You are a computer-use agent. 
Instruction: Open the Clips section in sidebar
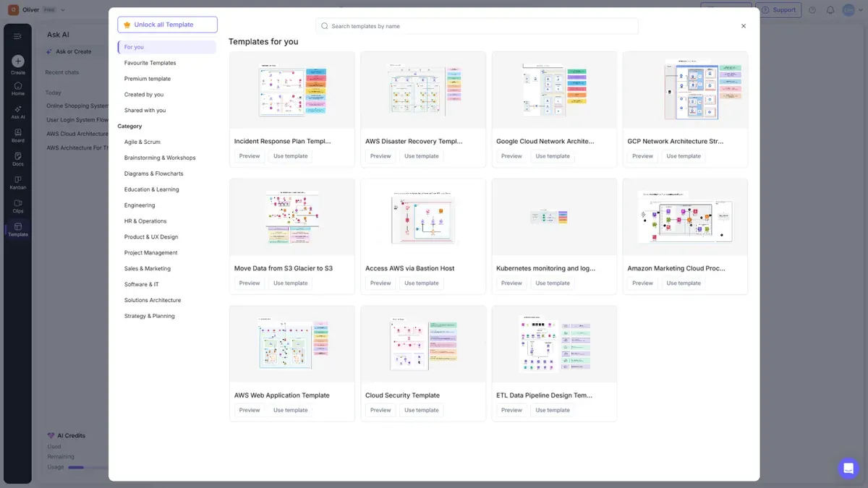17,206
